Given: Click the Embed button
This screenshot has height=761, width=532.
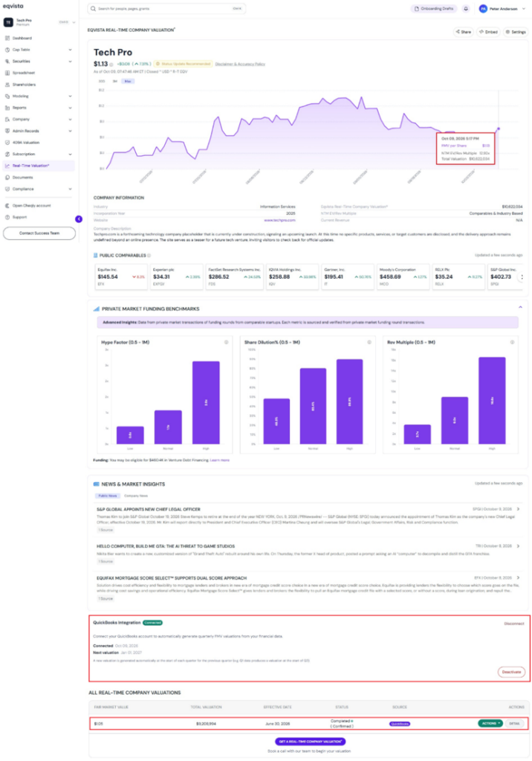Looking at the screenshot, I should [x=488, y=32].
